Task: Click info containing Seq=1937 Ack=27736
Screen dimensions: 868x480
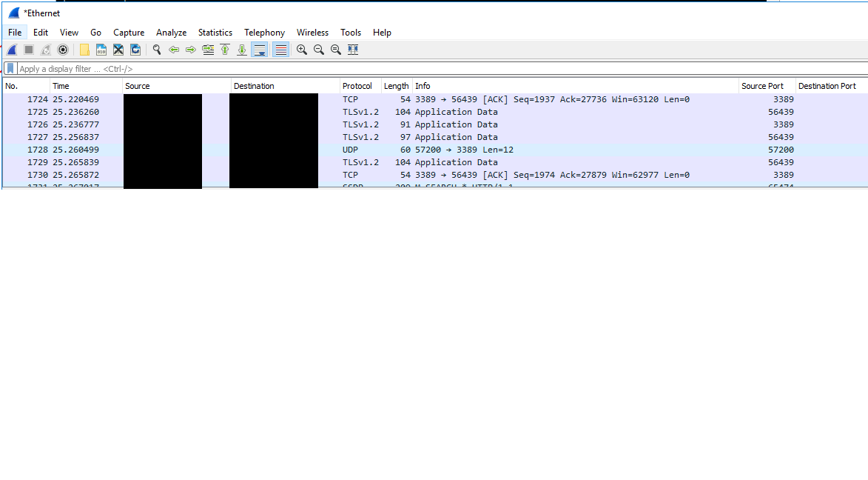Action: click(552, 99)
